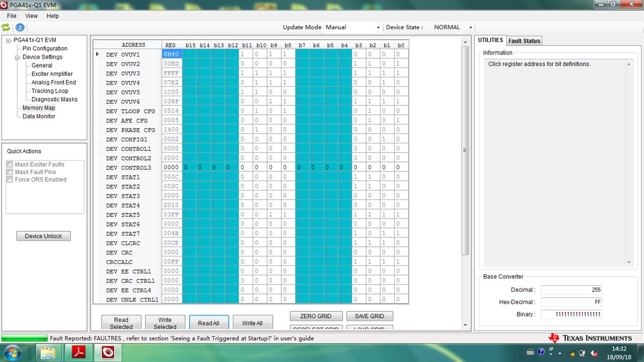
Task: Select Exciter Amplifier tree item
Action: tap(52, 74)
